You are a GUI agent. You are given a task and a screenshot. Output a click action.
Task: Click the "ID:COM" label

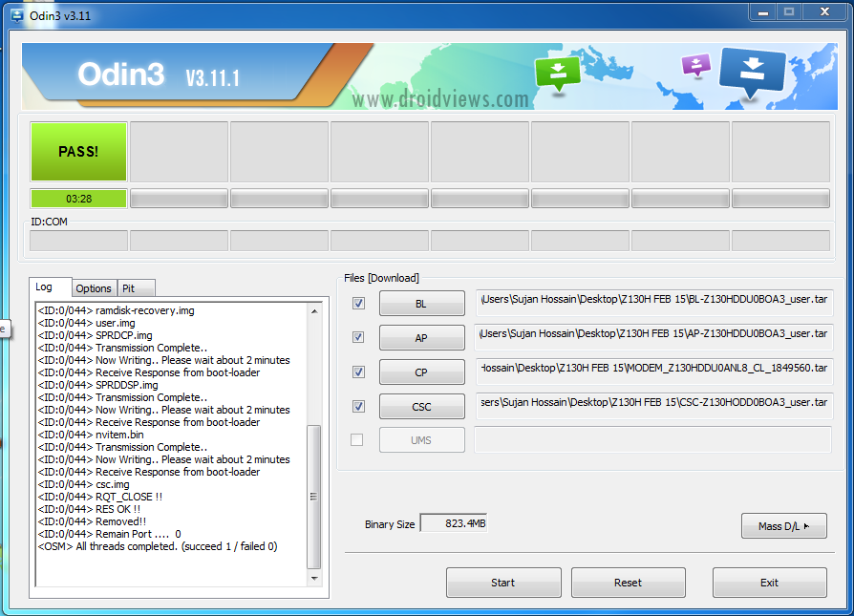coord(49,222)
